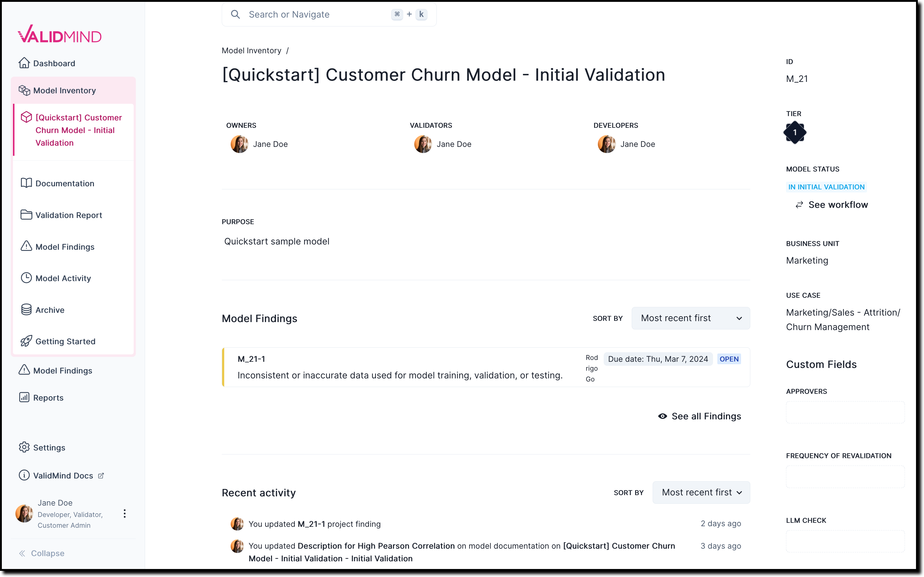This screenshot has width=924, height=577.
Task: Open the Validation Report folder icon
Action: pyautogui.click(x=25, y=215)
